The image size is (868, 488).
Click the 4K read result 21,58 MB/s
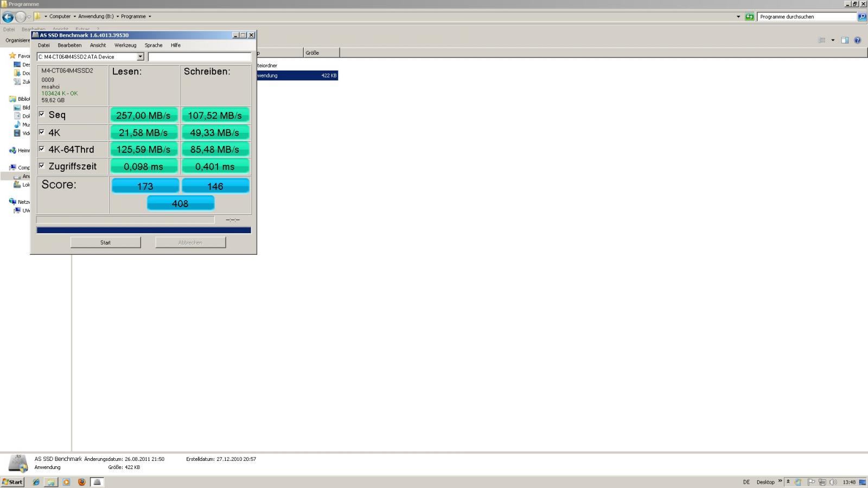tap(144, 132)
